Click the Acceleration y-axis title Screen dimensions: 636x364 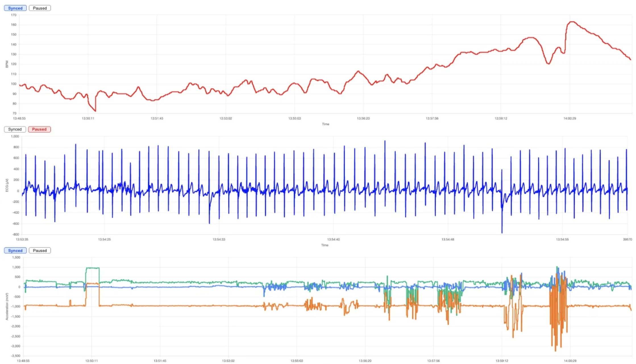[x=7, y=307]
